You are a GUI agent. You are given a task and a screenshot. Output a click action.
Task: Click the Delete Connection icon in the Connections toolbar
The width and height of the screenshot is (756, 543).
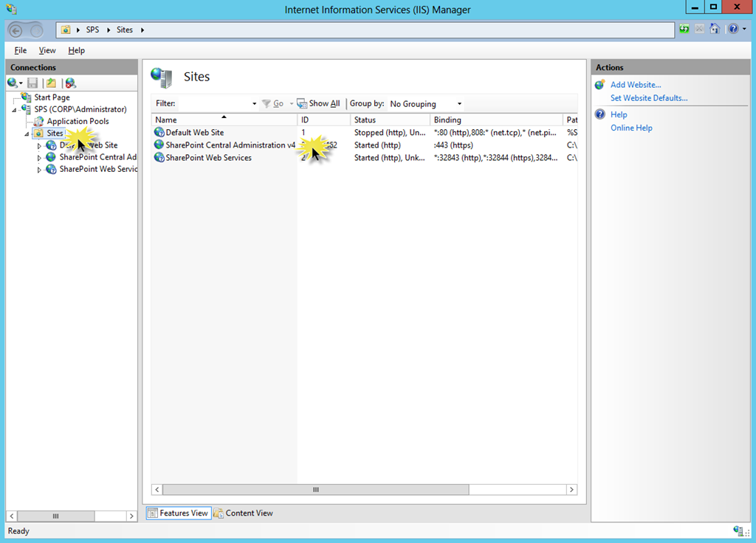click(x=71, y=83)
